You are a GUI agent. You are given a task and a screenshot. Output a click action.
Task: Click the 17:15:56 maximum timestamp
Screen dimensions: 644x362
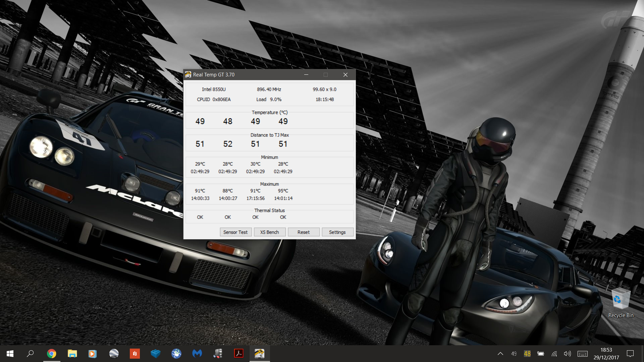pyautogui.click(x=255, y=198)
